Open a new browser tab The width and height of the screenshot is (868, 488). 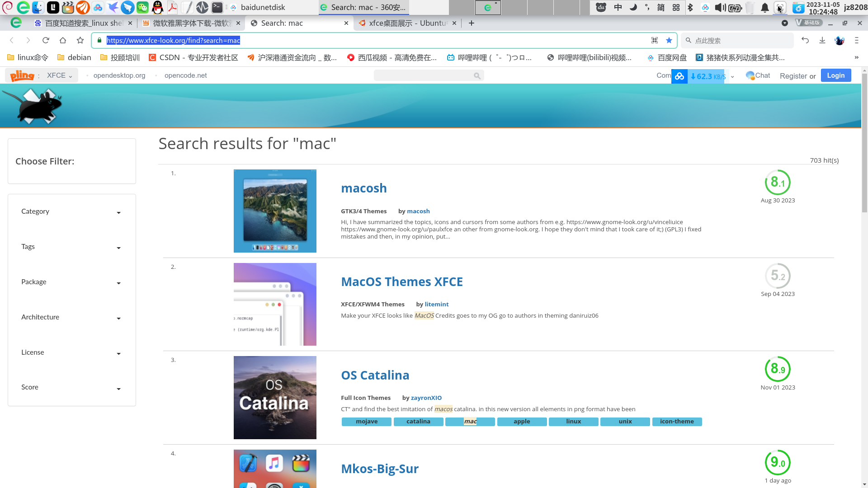[x=472, y=23]
